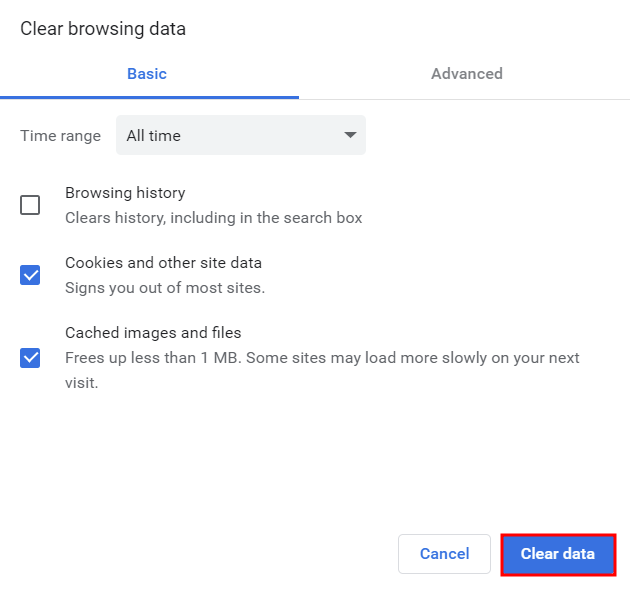This screenshot has width=630, height=589.
Task: Switch to the Basic tab
Action: 147,74
